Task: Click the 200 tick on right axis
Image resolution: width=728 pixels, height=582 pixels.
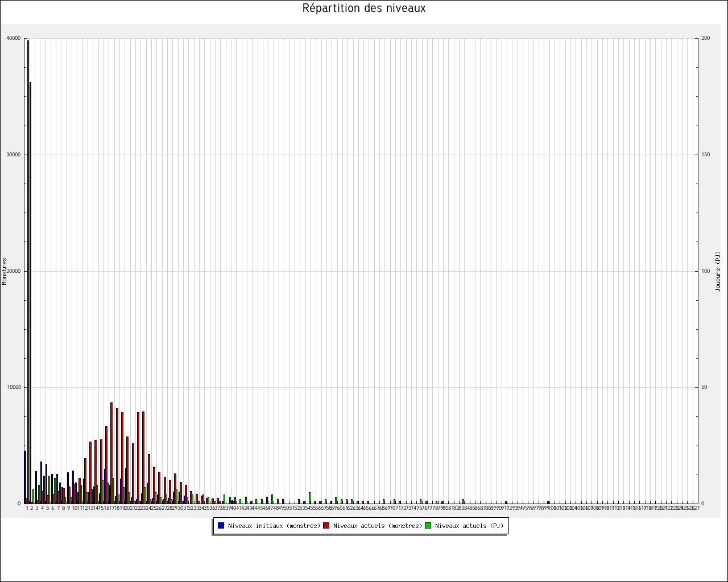Action: coord(706,39)
